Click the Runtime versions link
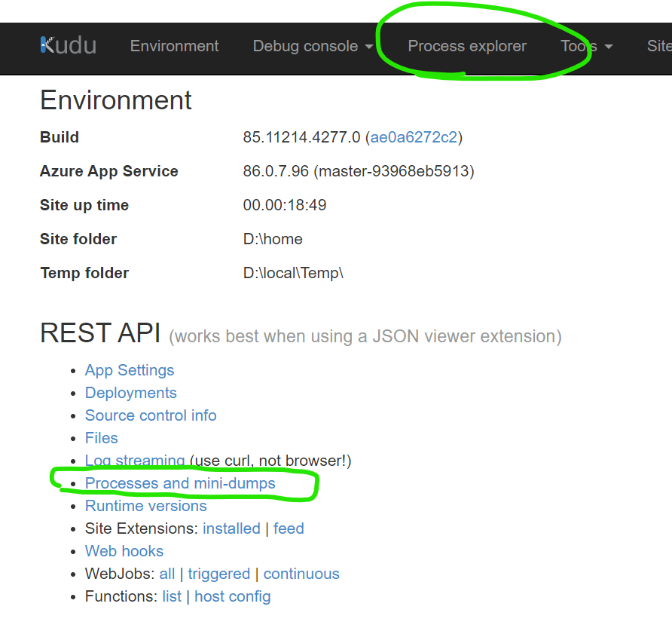The height and width of the screenshot is (631, 672). (146, 506)
